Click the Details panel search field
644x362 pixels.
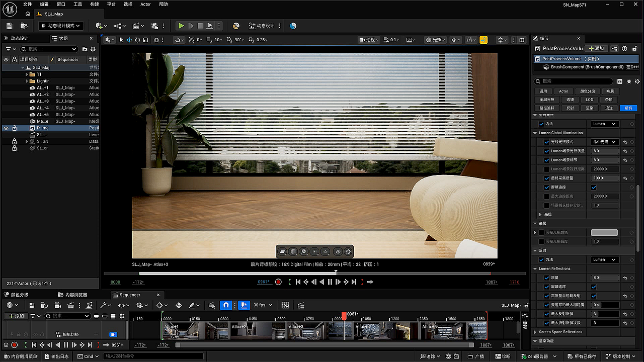click(x=573, y=81)
